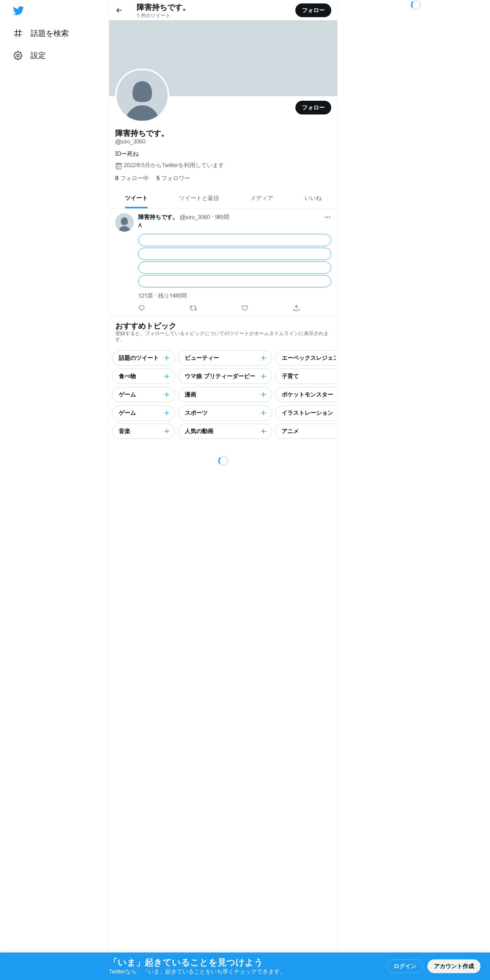
Task: Go back with the arrow icon
Action: (x=119, y=10)
